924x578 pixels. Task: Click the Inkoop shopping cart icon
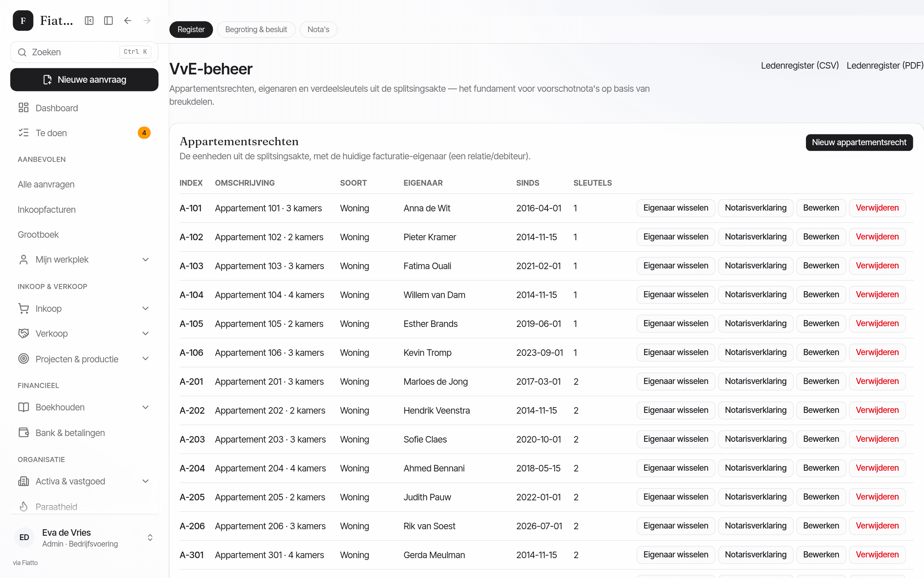pos(24,309)
